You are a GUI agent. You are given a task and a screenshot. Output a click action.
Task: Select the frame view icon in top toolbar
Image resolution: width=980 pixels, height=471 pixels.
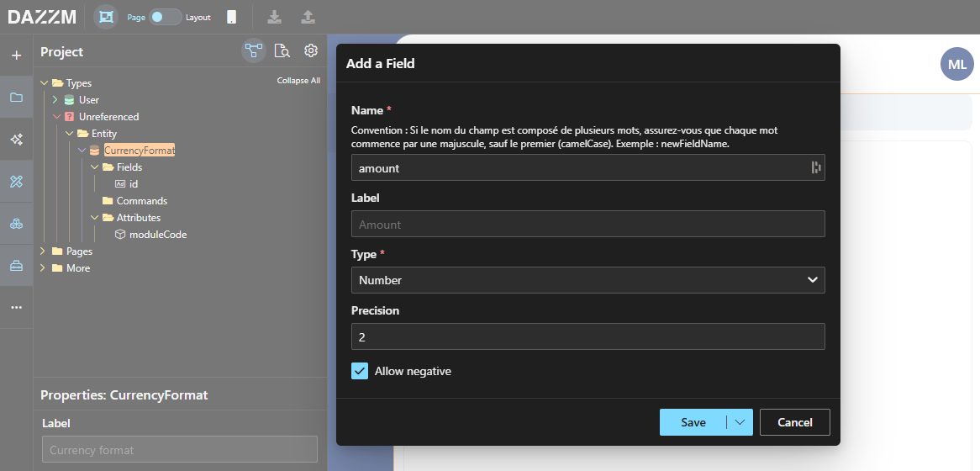click(x=106, y=17)
